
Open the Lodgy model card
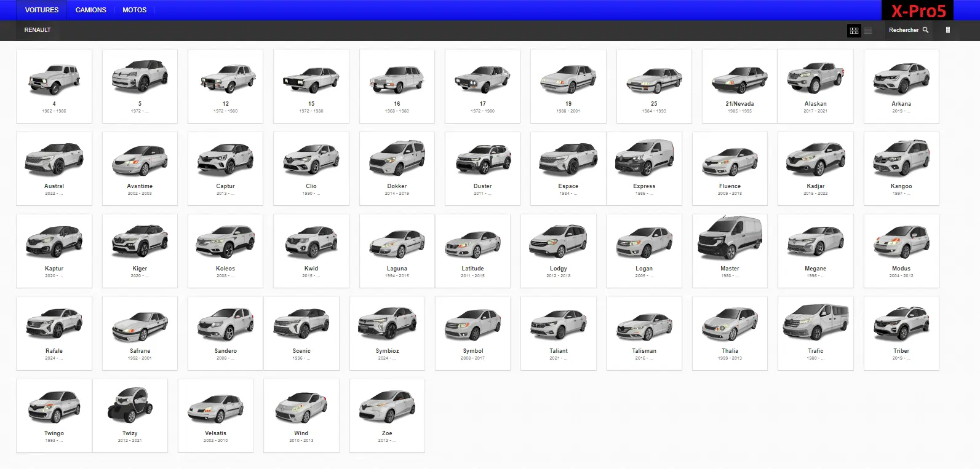pyautogui.click(x=559, y=251)
